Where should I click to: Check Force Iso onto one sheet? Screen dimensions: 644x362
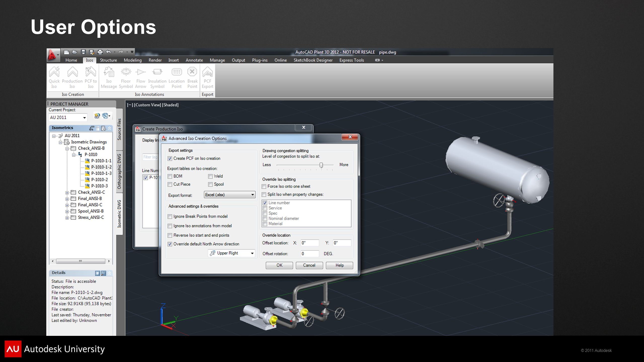pyautogui.click(x=264, y=187)
